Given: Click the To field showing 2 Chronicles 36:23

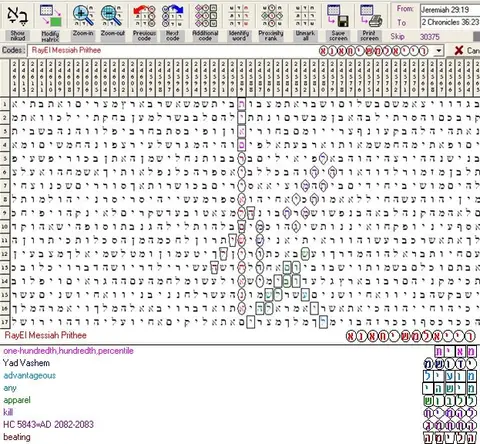Looking at the screenshot, I should 450,22.
